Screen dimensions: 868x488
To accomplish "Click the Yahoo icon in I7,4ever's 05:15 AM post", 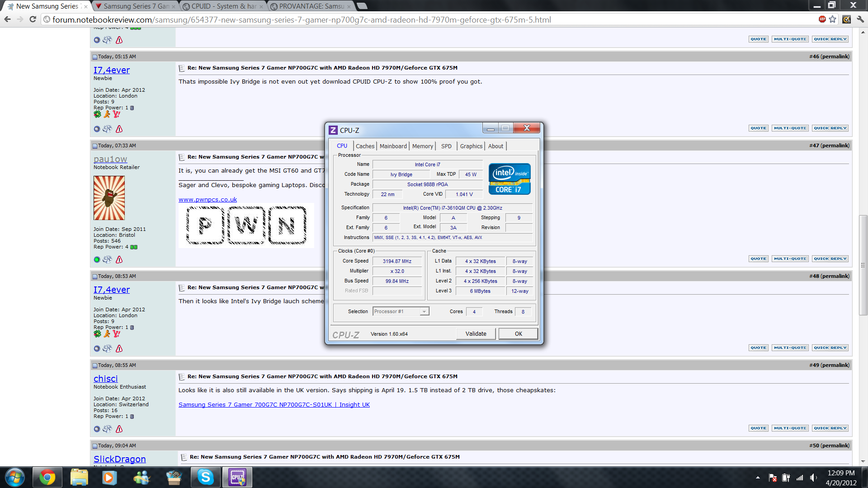I will (116, 114).
